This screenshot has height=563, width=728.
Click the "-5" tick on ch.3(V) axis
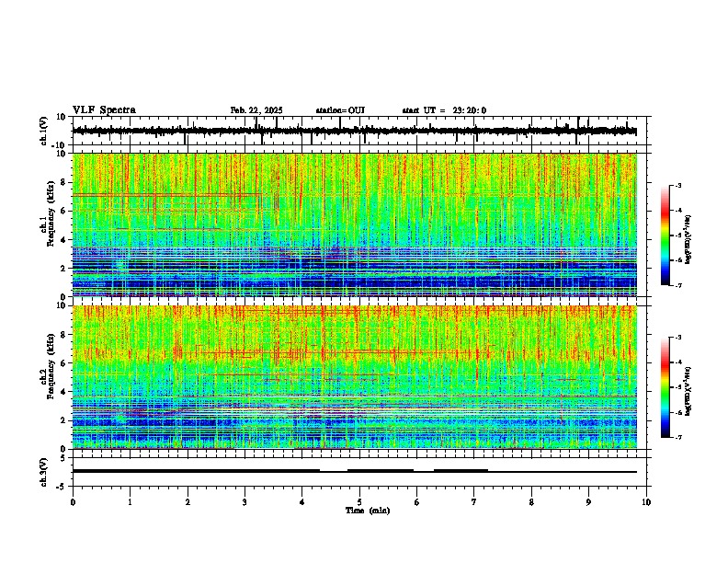tap(62, 487)
